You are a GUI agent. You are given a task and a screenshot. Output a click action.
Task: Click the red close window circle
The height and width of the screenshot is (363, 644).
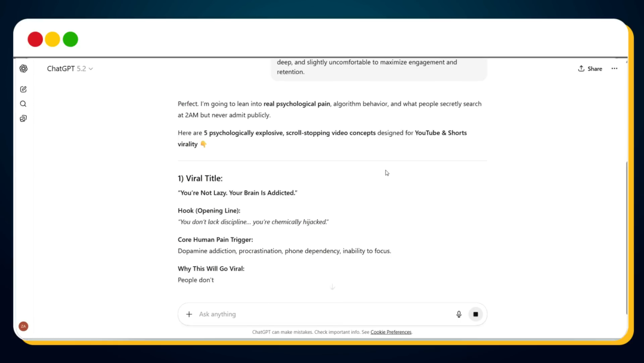tap(35, 39)
